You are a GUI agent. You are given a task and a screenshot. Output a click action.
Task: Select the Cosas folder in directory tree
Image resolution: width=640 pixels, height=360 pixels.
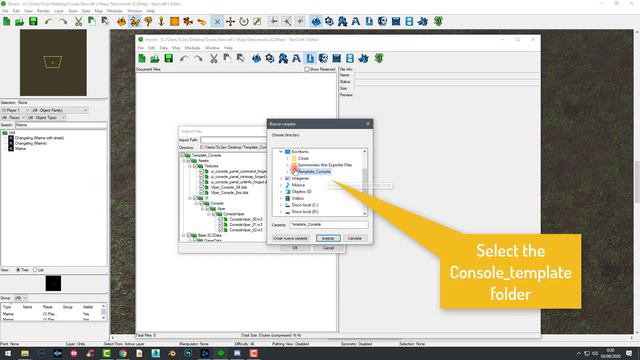303,158
